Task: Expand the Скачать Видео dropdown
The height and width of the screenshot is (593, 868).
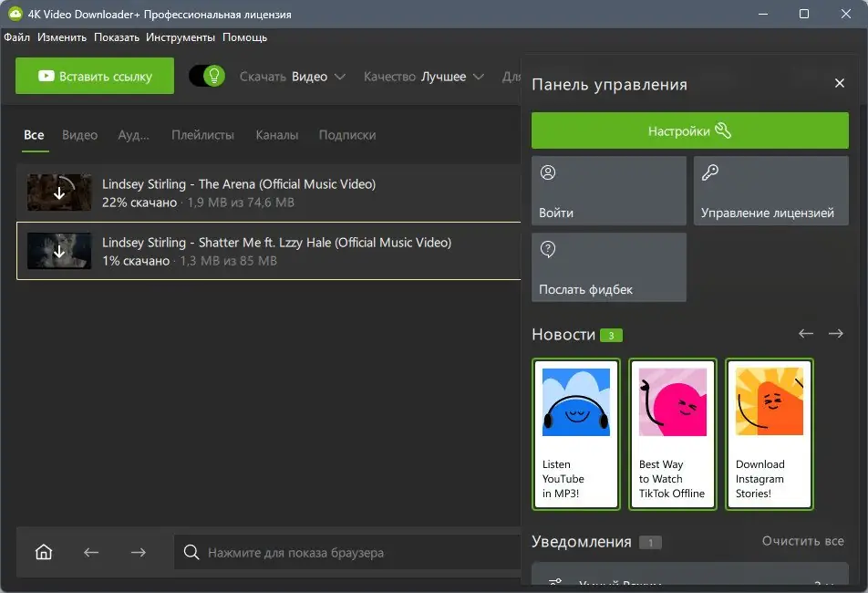Action: (292, 77)
